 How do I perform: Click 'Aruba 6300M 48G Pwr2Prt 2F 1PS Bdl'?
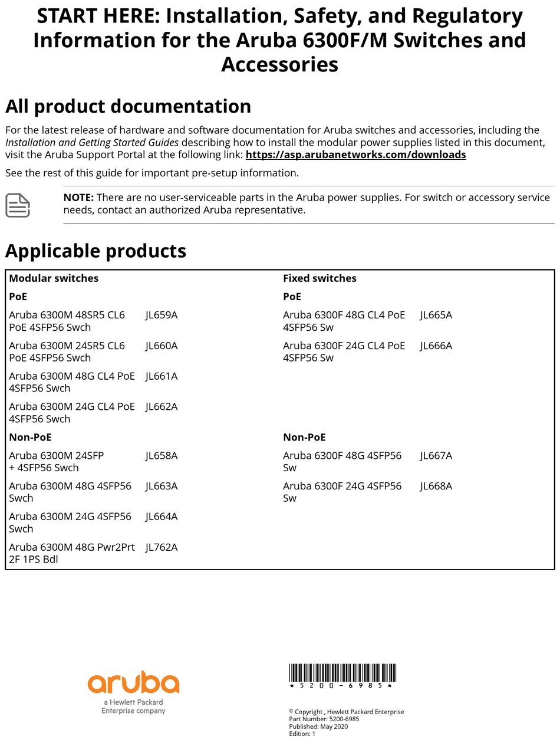click(x=72, y=553)
